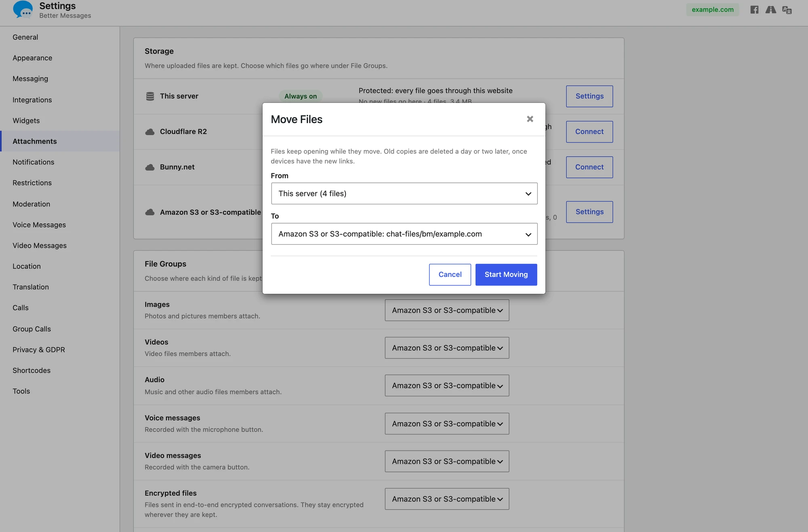Change the Voice messages storage dropdown
This screenshot has height=532, width=808.
[447, 423]
